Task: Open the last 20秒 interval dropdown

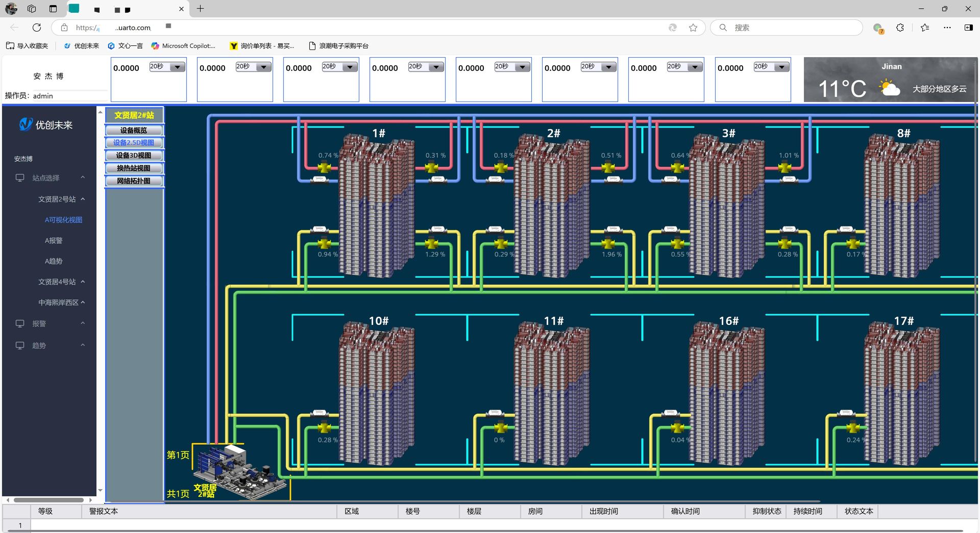Action: [x=781, y=67]
